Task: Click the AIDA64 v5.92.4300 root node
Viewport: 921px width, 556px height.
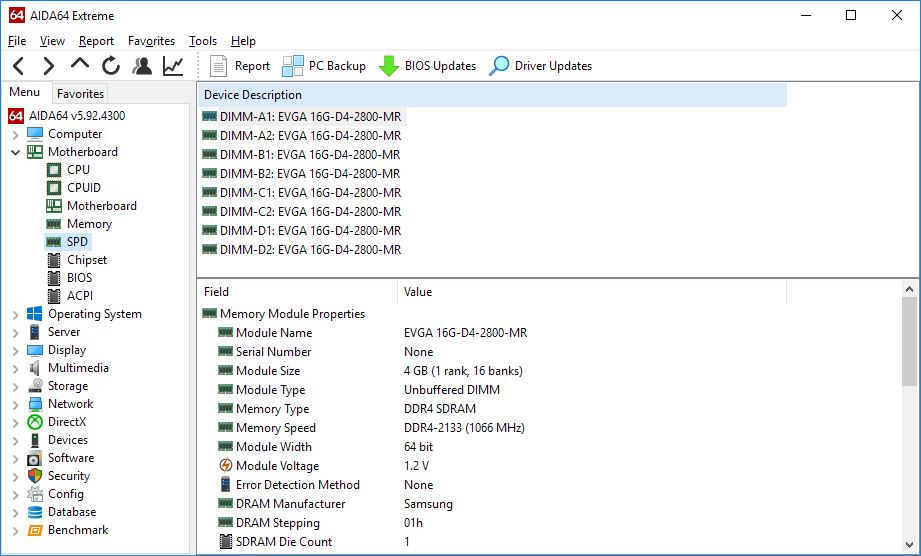Action: pyautogui.click(x=77, y=116)
